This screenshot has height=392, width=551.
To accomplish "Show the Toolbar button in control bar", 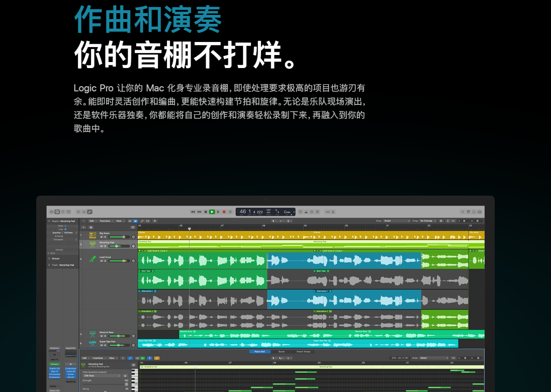I will click(x=69, y=212).
